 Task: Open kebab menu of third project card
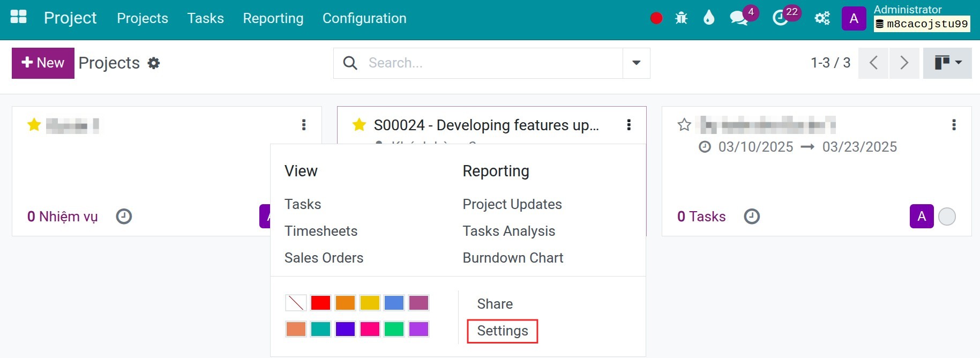pos(954,125)
